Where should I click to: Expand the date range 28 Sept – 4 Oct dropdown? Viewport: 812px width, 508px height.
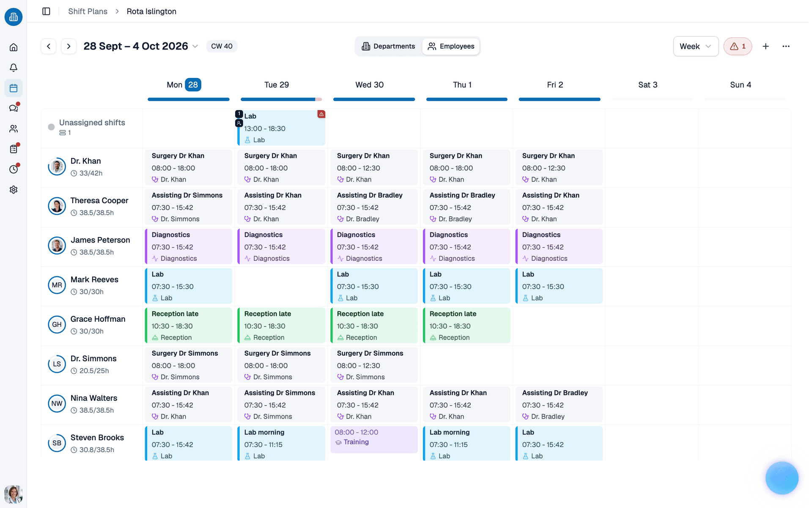[140, 46]
